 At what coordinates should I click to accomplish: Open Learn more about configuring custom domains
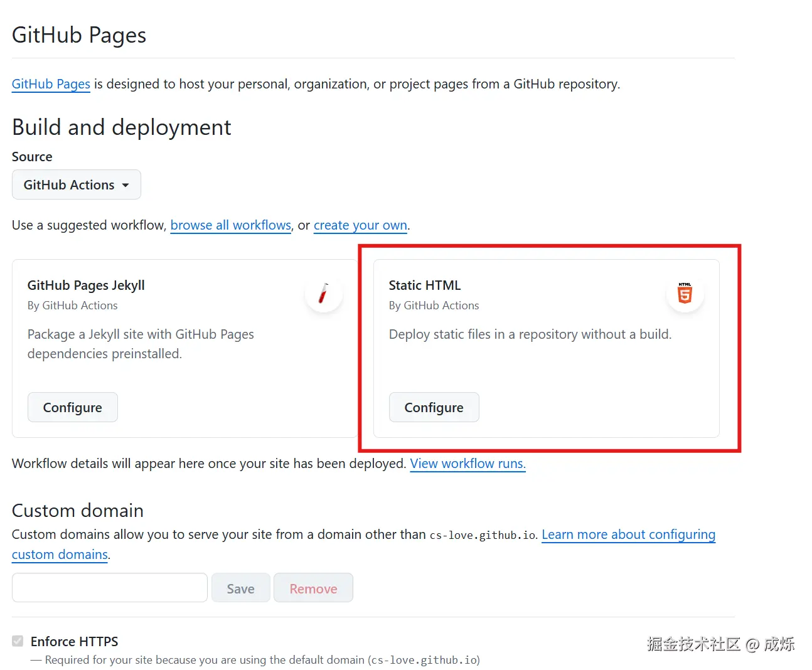[x=628, y=534]
